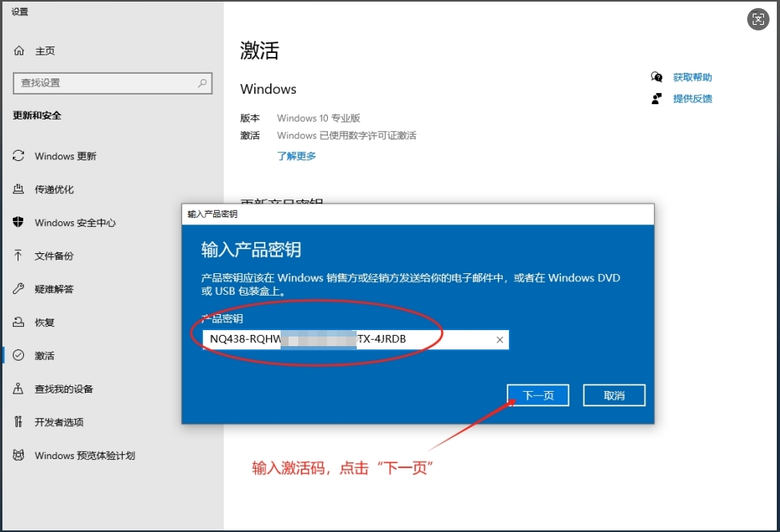
Task: Click the Windows Insider cat icon
Action: 18,455
